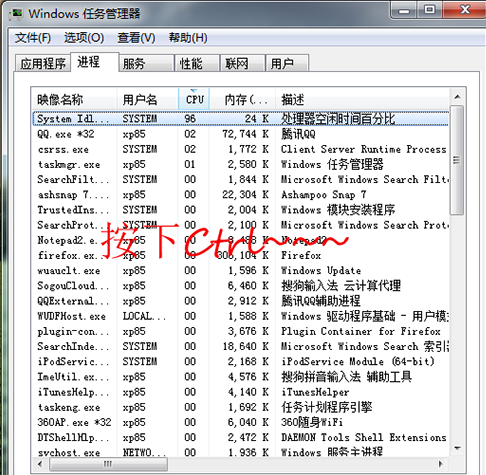Switch to the 应用程序 tab
Viewport: 486px width, 475px height.
coord(43,63)
